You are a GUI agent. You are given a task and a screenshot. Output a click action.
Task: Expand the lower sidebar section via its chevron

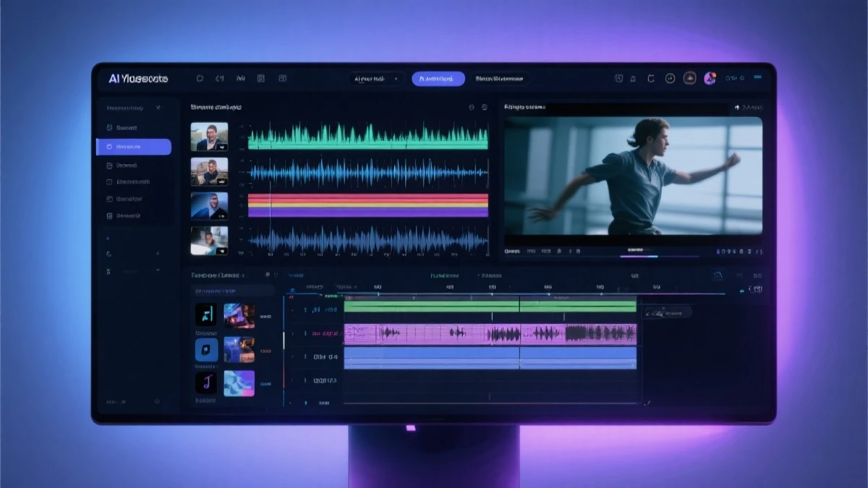click(158, 270)
